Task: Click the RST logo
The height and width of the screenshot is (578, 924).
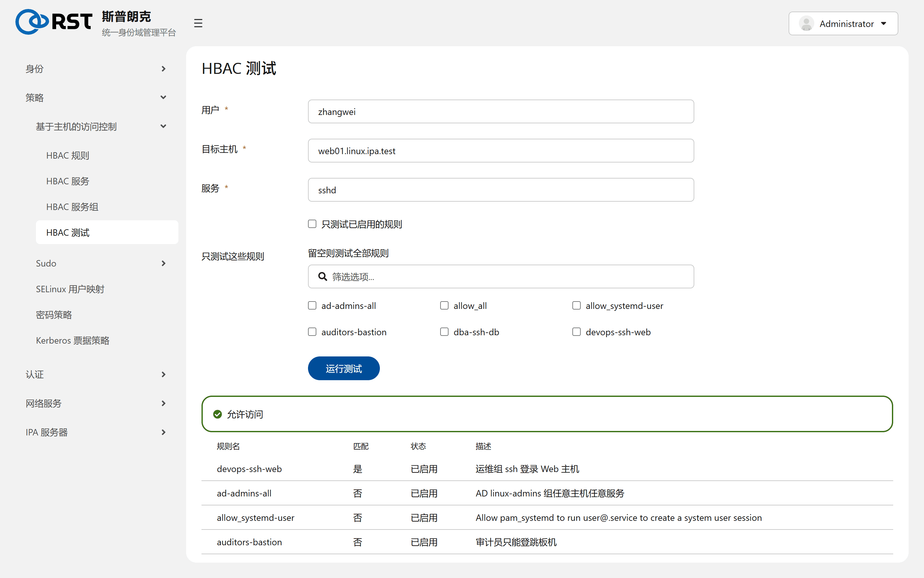Action: click(54, 22)
